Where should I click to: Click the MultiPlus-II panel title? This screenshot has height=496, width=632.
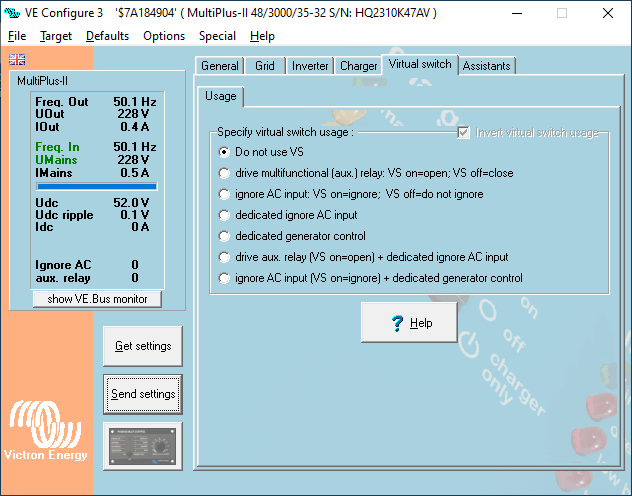(42, 81)
